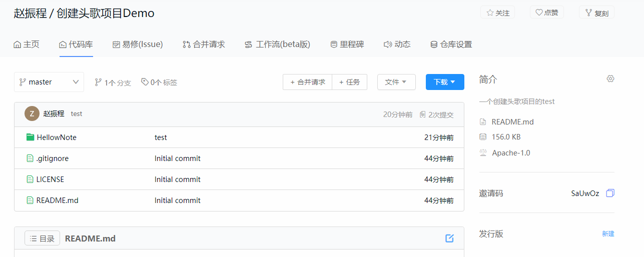Screen dimensions: 644x257
Task: View the 动态 tab
Action: [397, 44]
